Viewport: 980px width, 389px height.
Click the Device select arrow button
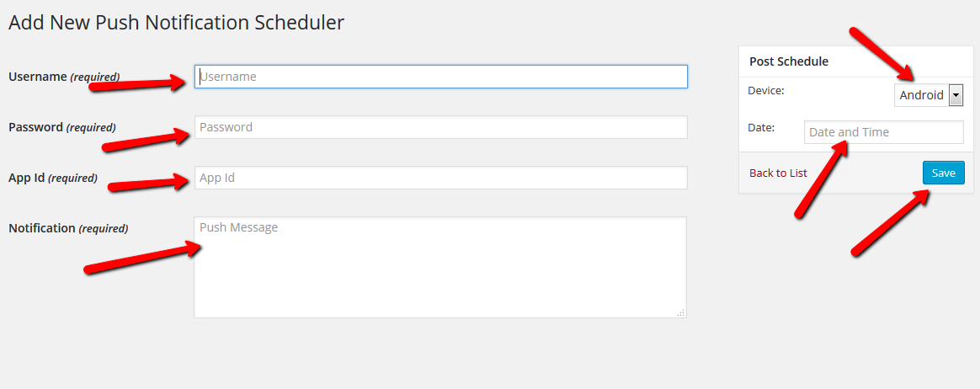point(956,95)
